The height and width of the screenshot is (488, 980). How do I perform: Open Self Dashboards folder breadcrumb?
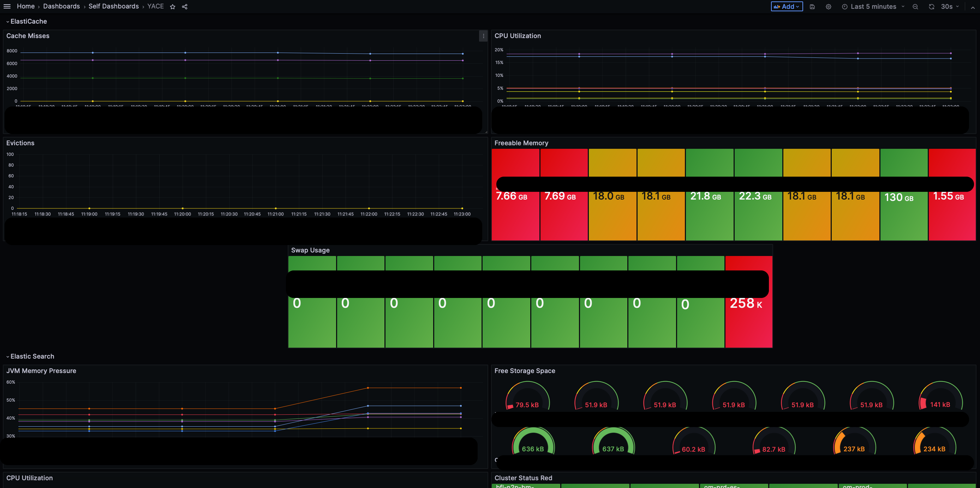coord(113,6)
